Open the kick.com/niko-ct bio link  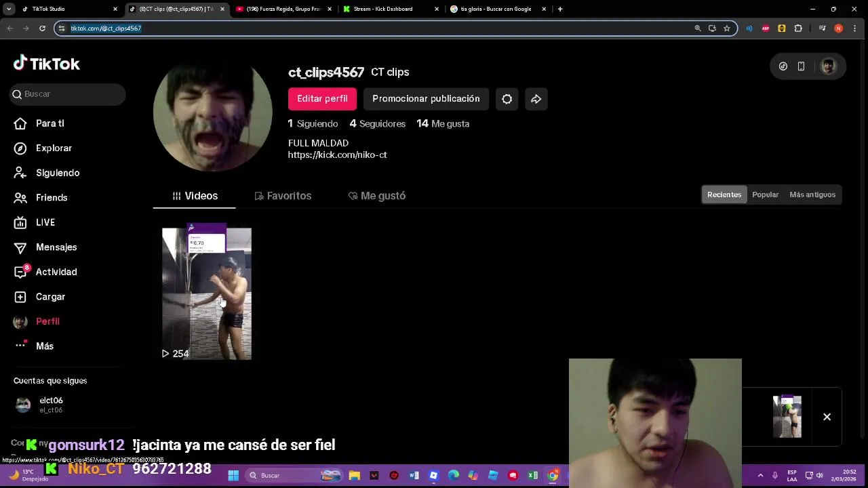(337, 155)
